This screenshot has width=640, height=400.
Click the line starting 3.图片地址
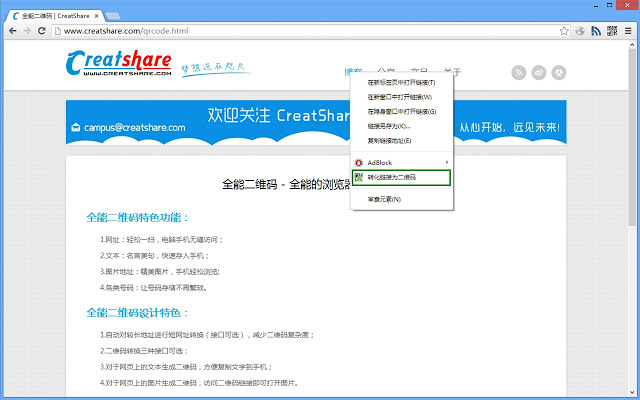pos(160,271)
